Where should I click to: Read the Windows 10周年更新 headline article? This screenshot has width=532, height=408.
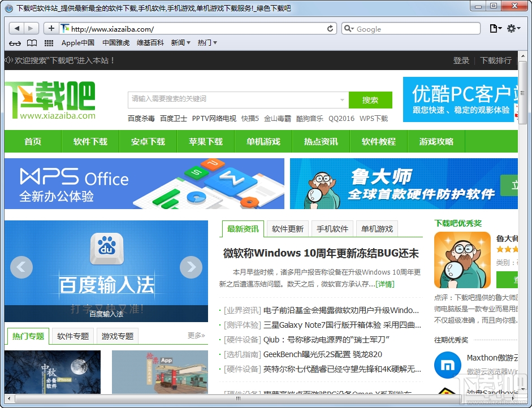click(x=321, y=253)
